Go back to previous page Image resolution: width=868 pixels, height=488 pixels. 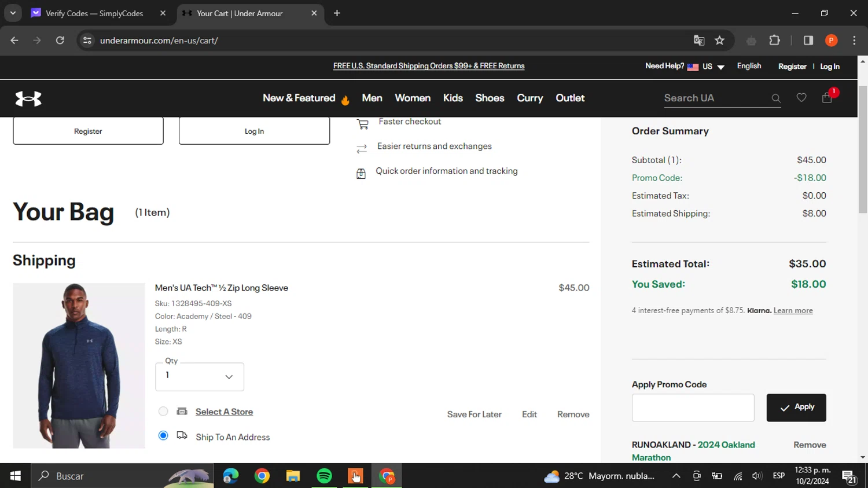(14, 41)
